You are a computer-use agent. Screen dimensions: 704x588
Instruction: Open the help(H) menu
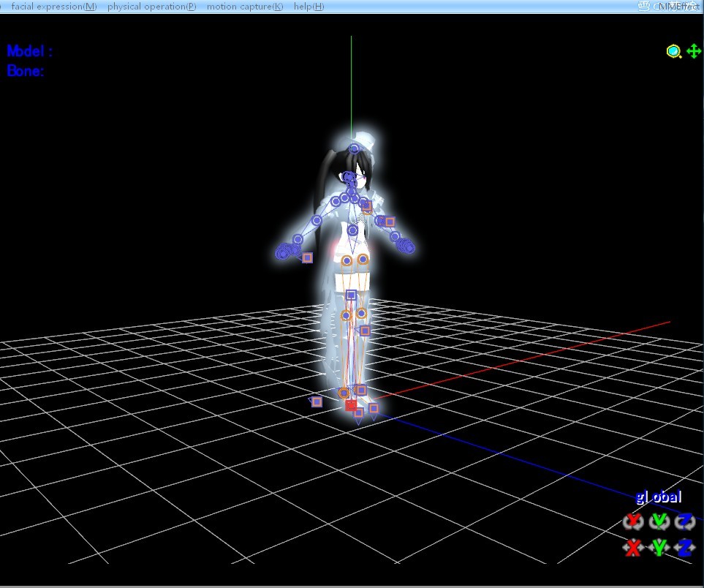(309, 7)
